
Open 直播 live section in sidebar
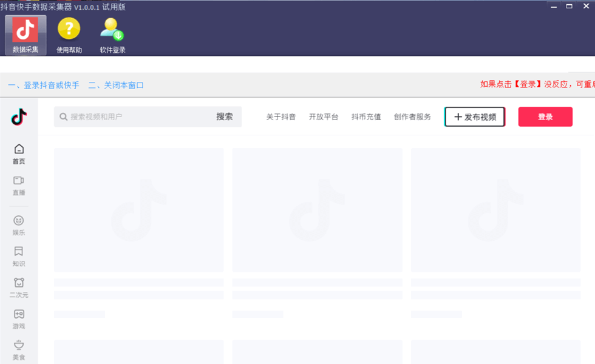19,186
